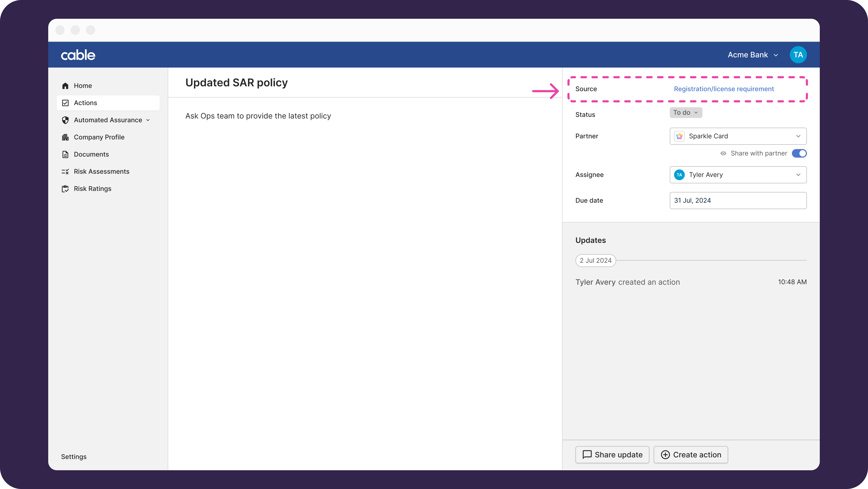Click the Create action button
This screenshot has height=489, width=868.
click(x=691, y=455)
